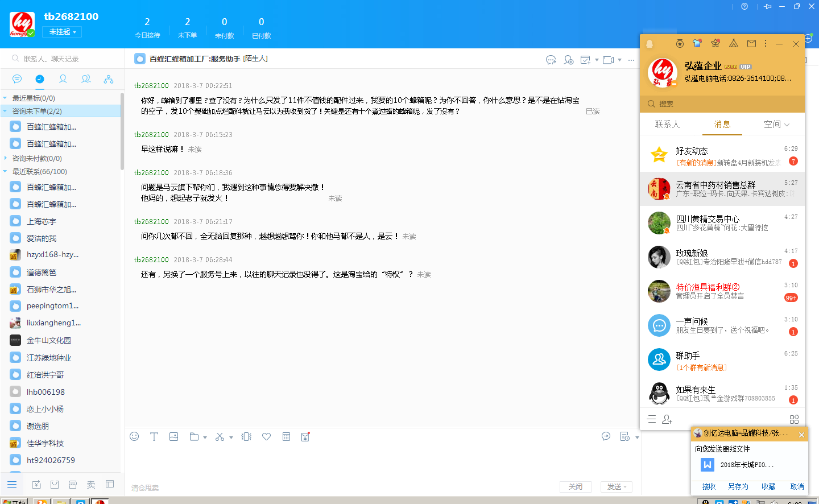This screenshot has height=504, width=819.
Task: Open dropdown arrow beside chat history icon
Action: (637, 437)
